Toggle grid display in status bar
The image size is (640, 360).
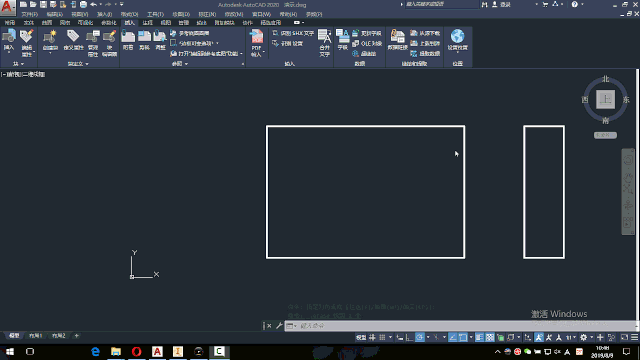coord(372,338)
